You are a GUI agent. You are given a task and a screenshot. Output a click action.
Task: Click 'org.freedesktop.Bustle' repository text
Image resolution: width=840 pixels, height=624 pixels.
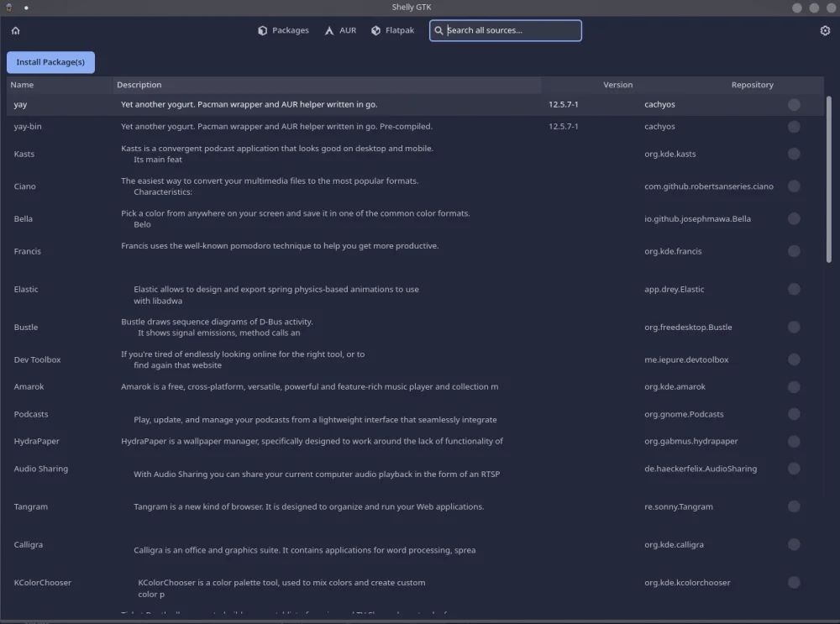pyautogui.click(x=688, y=328)
